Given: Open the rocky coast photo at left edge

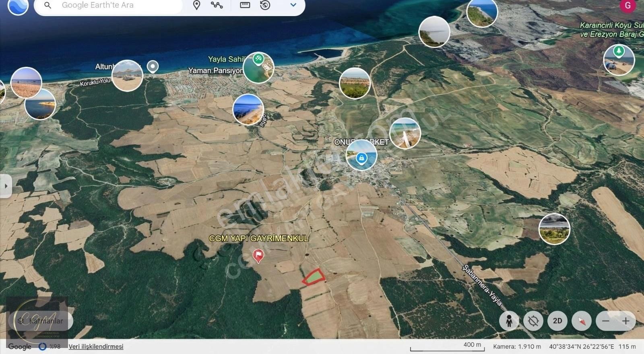Looking at the screenshot, I should (40, 105).
